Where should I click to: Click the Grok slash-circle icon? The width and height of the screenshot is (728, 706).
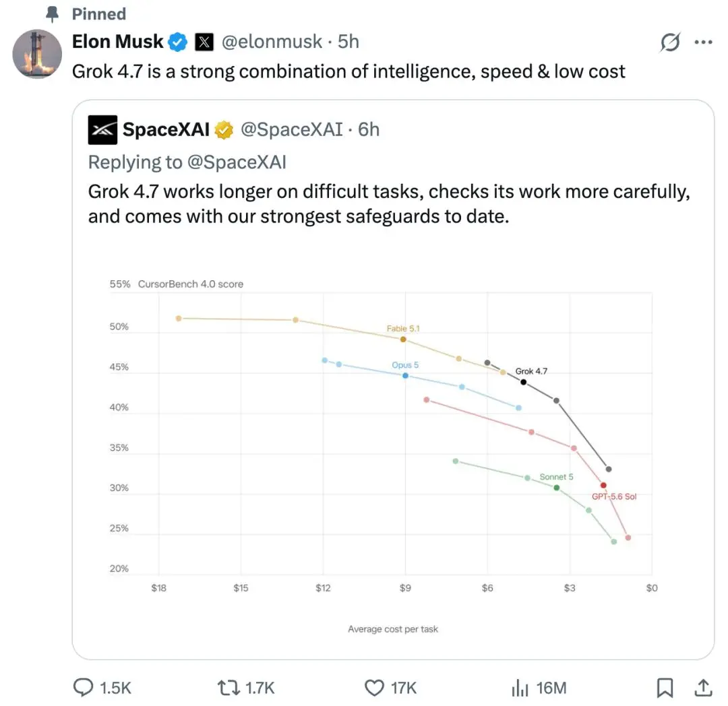(x=670, y=42)
